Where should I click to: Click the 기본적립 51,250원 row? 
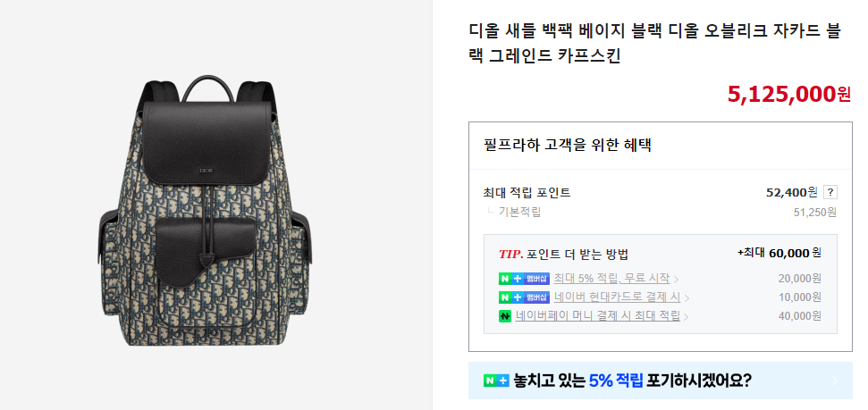click(661, 212)
